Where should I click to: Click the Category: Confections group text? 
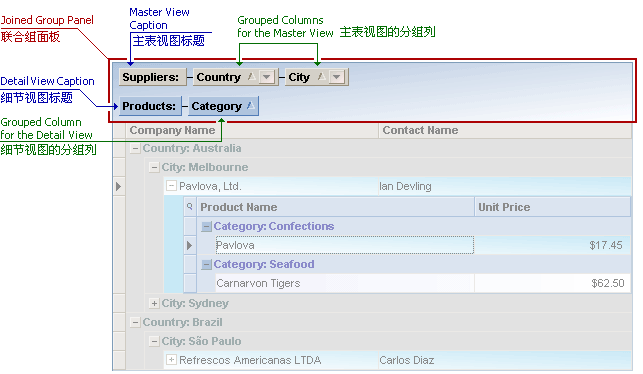click(274, 226)
